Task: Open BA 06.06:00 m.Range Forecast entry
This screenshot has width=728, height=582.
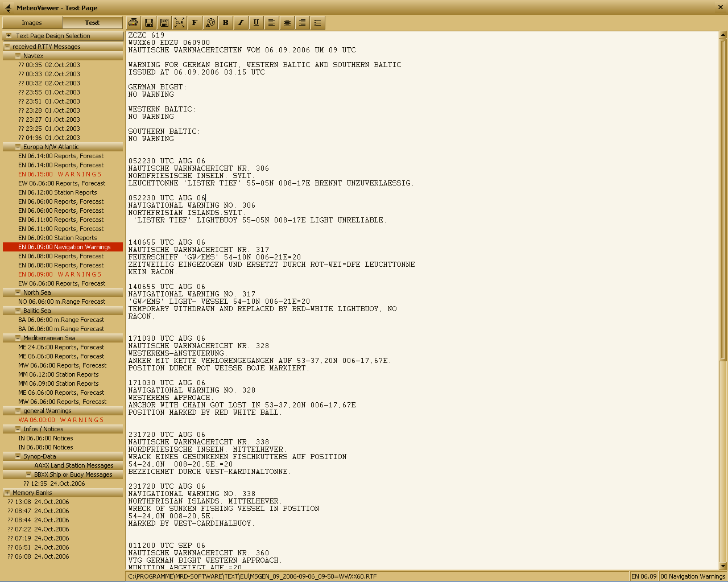Action: (x=61, y=320)
